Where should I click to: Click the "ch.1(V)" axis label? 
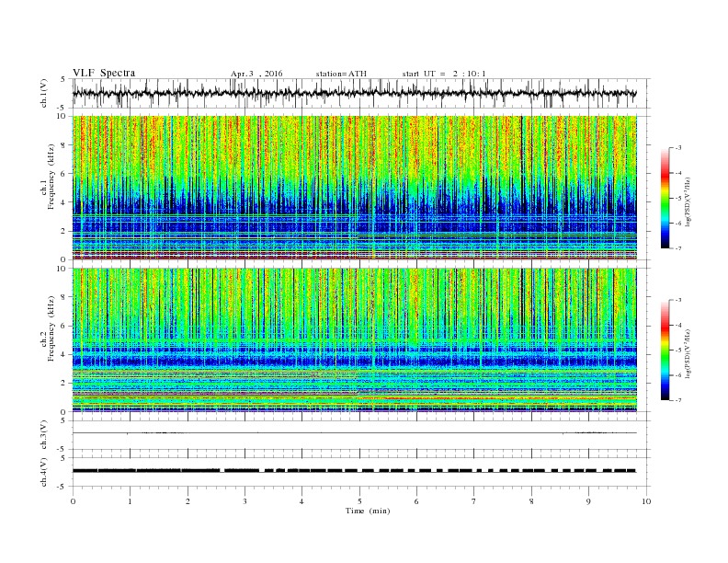tap(44, 94)
